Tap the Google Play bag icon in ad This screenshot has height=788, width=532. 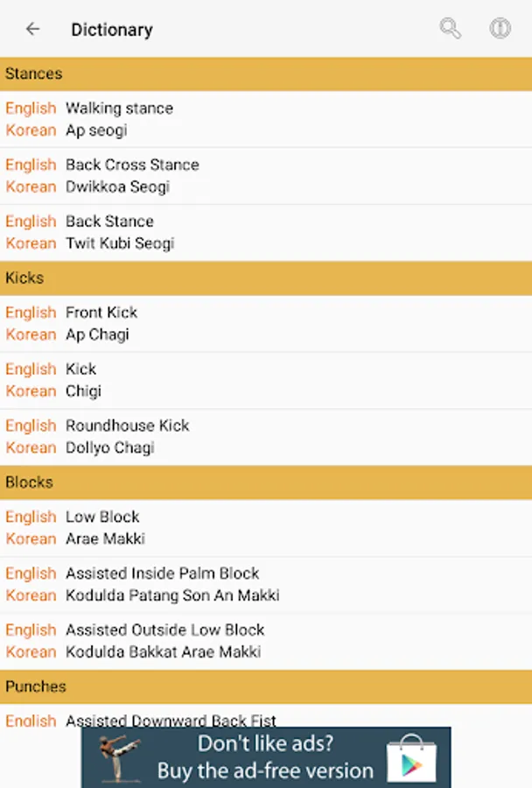click(411, 759)
